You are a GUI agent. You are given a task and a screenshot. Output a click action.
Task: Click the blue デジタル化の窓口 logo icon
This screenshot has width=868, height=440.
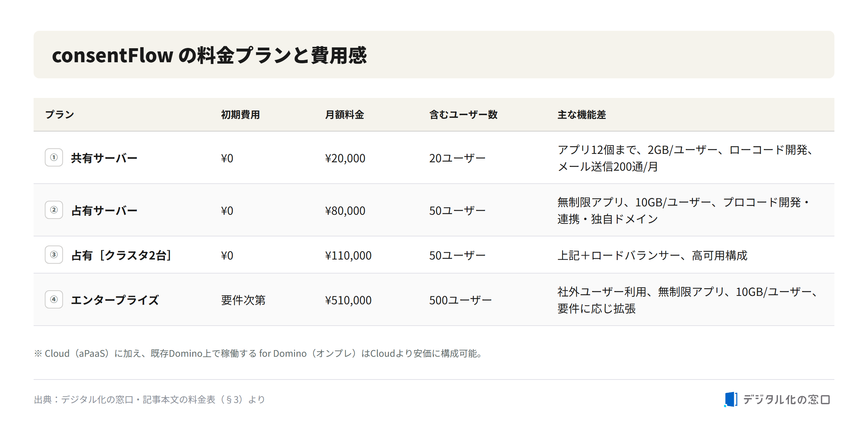pyautogui.click(x=731, y=399)
